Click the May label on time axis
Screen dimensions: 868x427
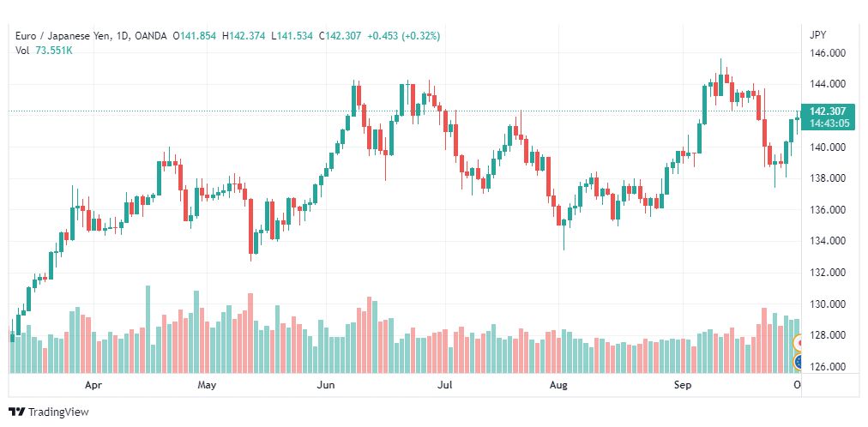[x=207, y=384]
